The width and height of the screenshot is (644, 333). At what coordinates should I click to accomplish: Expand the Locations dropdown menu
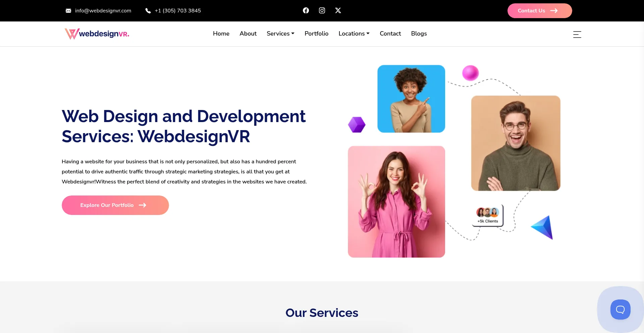click(354, 34)
